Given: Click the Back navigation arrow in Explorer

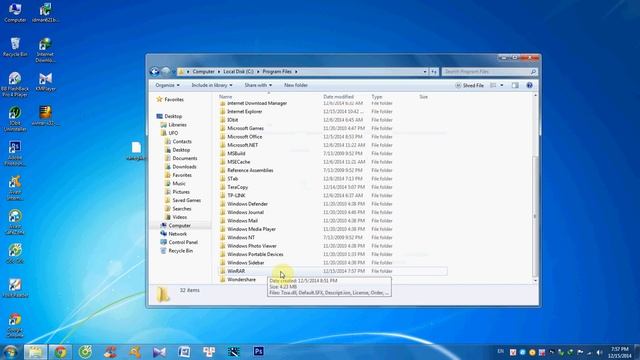Looking at the screenshot, I should 155,72.
